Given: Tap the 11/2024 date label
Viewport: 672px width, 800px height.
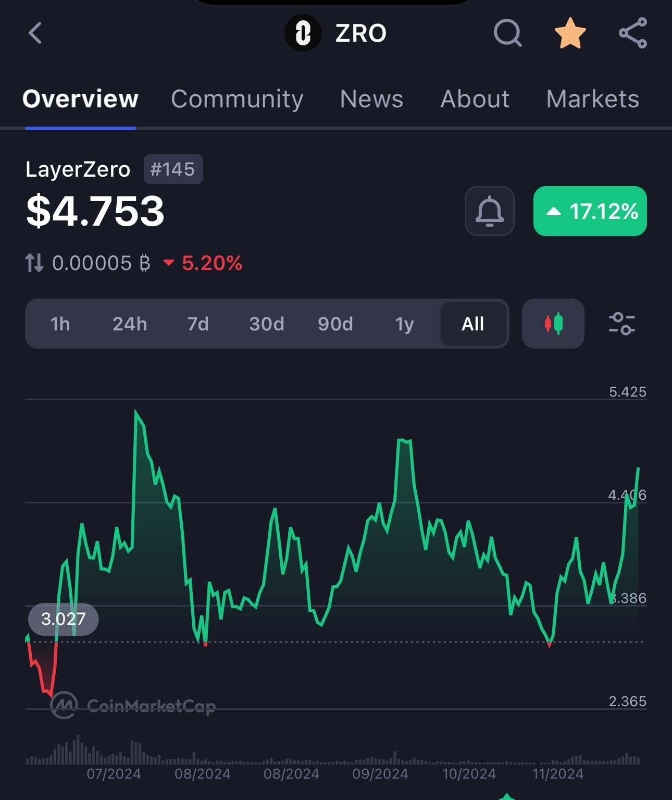Looking at the screenshot, I should click(558, 774).
